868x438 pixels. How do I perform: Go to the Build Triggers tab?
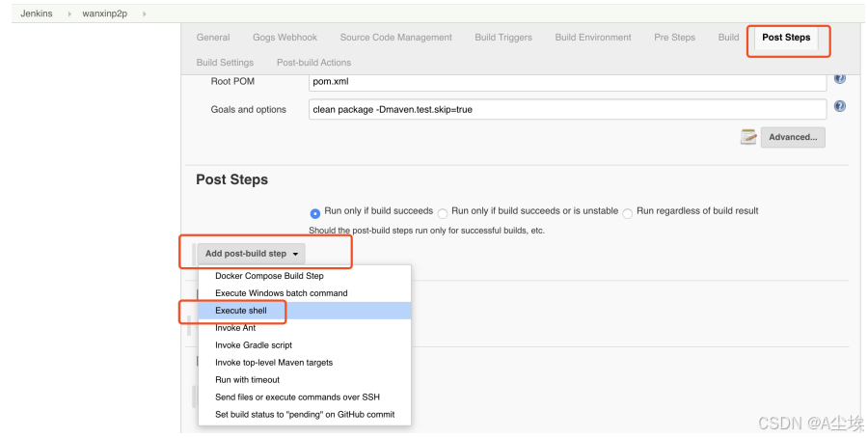tap(503, 37)
